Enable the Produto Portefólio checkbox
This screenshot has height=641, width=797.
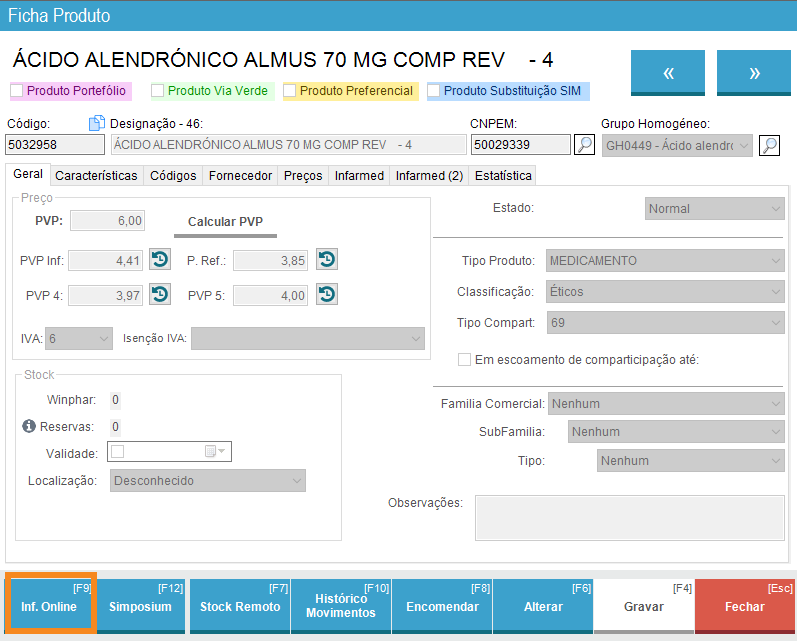(17, 91)
